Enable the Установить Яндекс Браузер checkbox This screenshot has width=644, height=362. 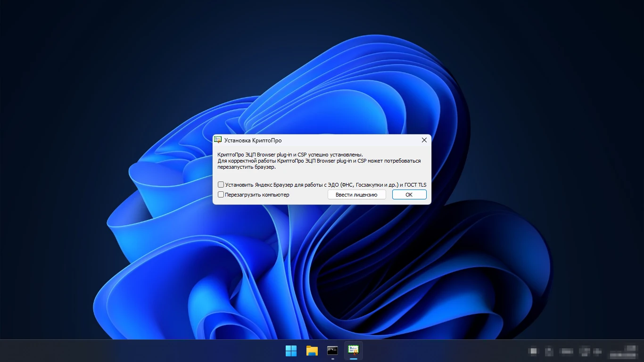click(221, 185)
